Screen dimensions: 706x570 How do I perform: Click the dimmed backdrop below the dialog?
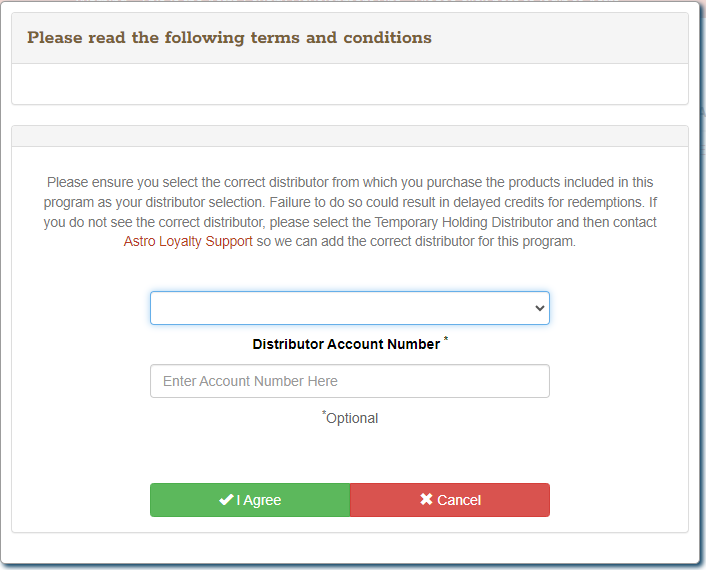pyautogui.click(x=349, y=565)
